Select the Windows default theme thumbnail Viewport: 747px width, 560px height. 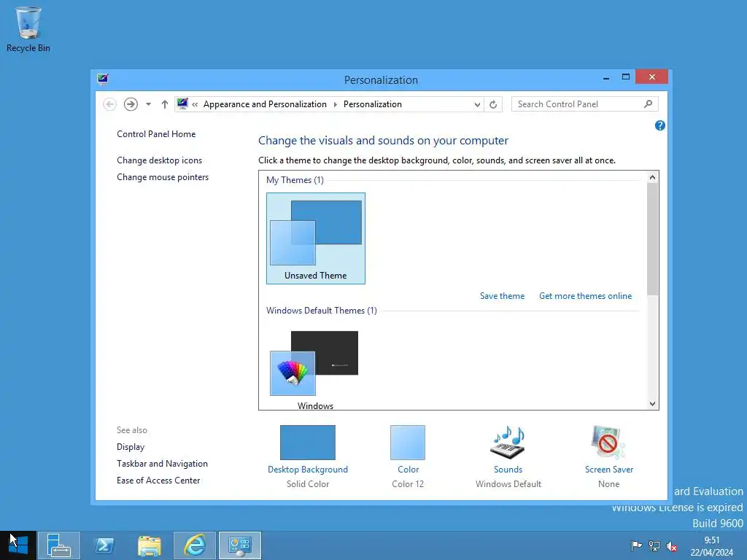(x=315, y=370)
